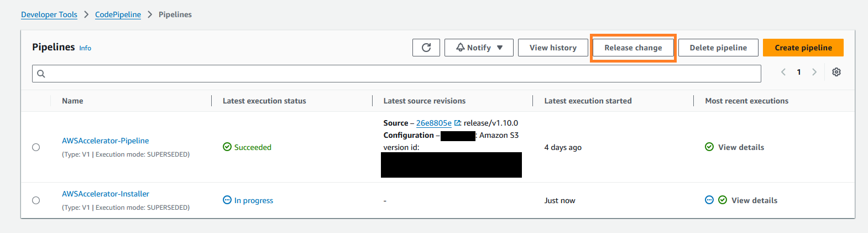Click the Release change button
This screenshot has width=868, height=233.
[633, 48]
